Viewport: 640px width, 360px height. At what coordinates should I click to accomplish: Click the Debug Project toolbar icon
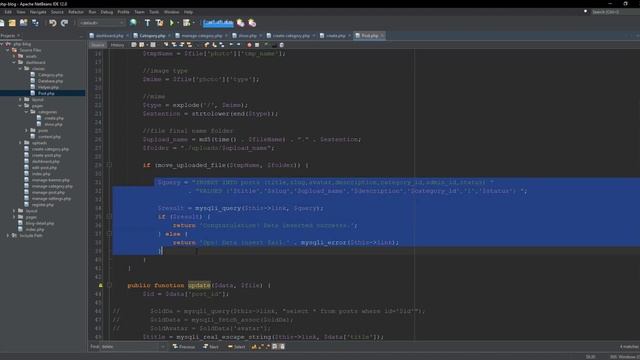(x=186, y=23)
